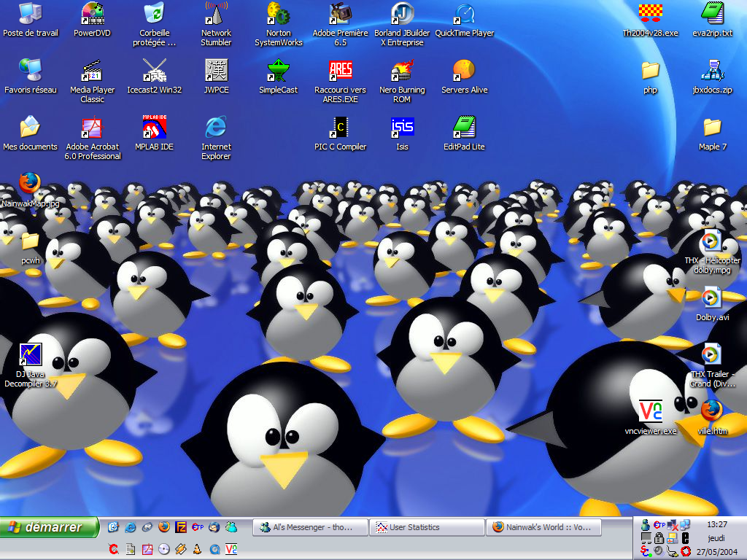Switch to Nainwak's World taskbar window

coord(543,527)
